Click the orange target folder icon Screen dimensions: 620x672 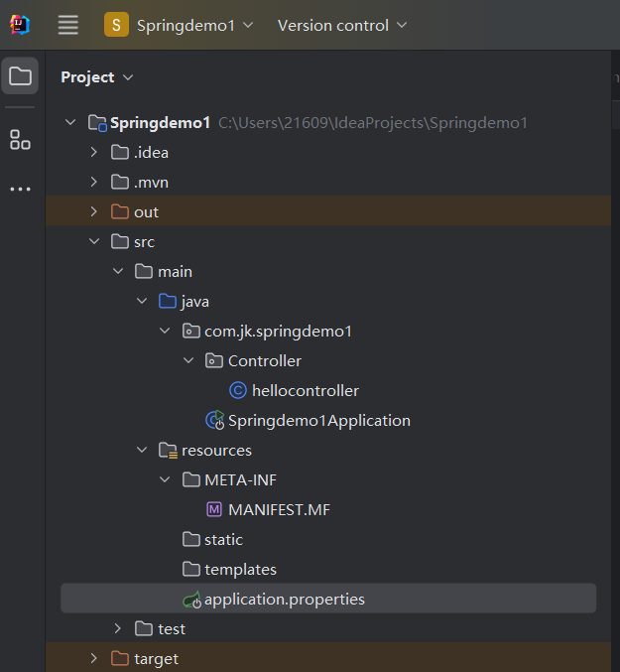tap(120, 658)
